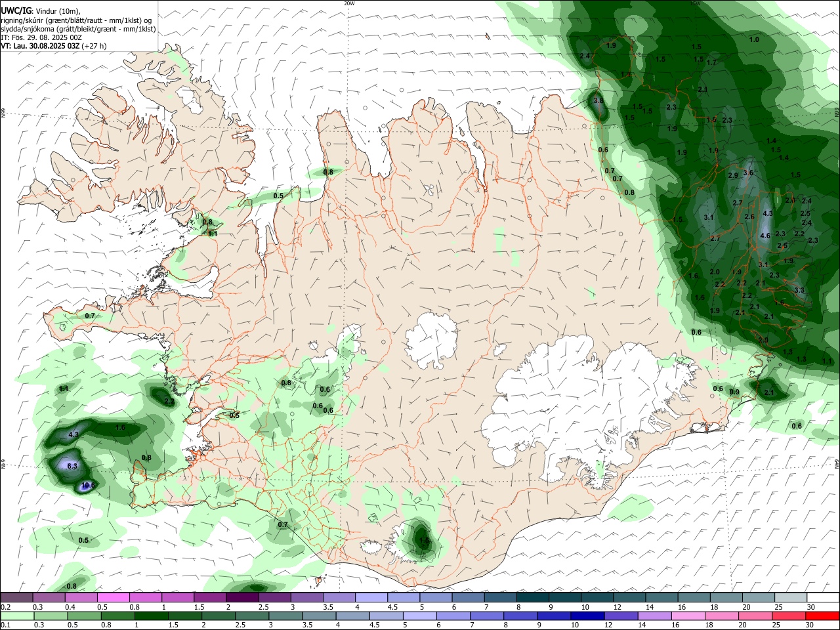Select the pale grey swatch starting at 25, upper legend row

coord(791,597)
